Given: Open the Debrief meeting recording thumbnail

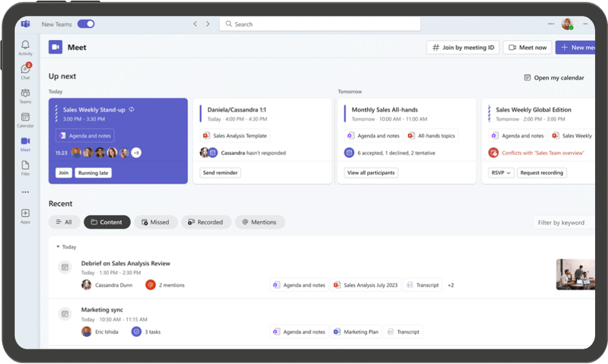Looking at the screenshot, I should pyautogui.click(x=575, y=274).
